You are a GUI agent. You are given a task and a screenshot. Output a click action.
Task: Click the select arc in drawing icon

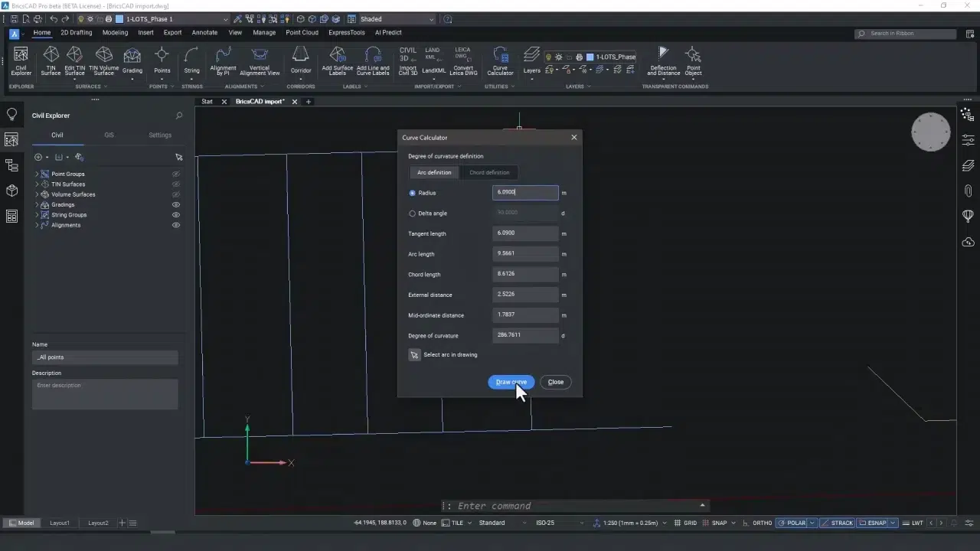point(414,355)
